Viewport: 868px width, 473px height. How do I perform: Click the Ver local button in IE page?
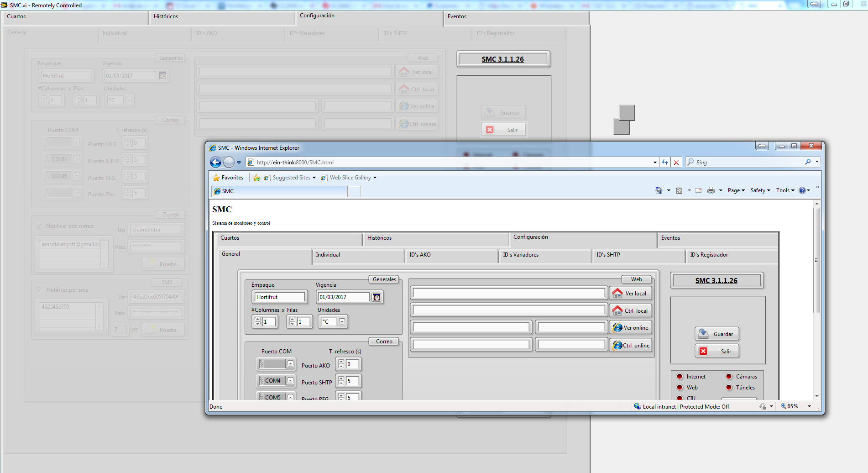point(631,294)
